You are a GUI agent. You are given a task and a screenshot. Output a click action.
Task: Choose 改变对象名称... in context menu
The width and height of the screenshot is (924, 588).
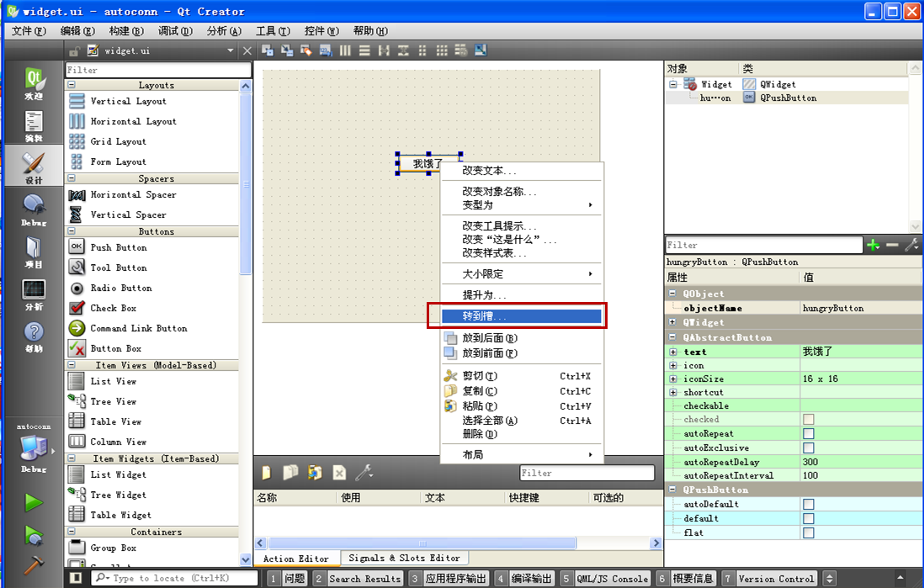click(x=522, y=192)
